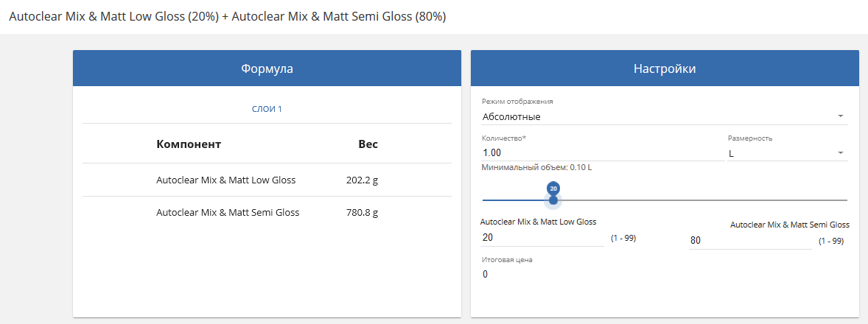868x324 pixels.
Task: Click the Итоговая цена value 0
Action: point(486,274)
